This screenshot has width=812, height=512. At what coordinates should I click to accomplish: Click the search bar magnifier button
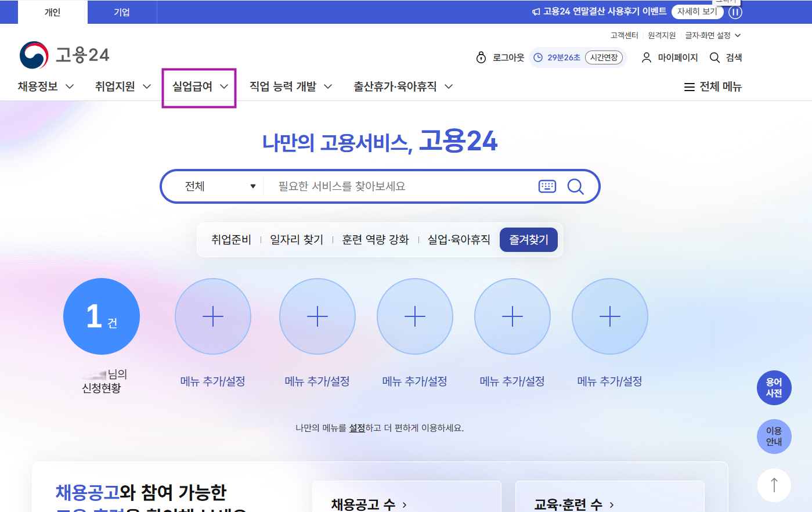point(575,186)
